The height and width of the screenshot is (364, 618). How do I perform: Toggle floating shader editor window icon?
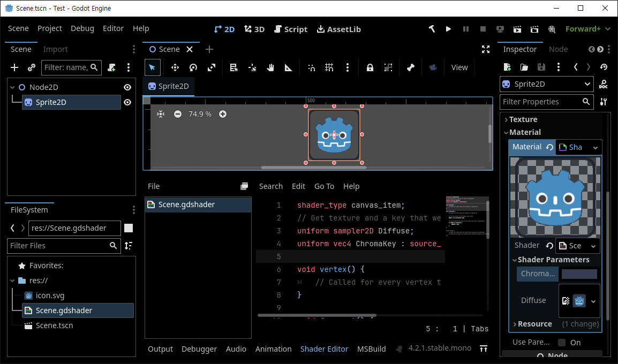click(x=244, y=186)
